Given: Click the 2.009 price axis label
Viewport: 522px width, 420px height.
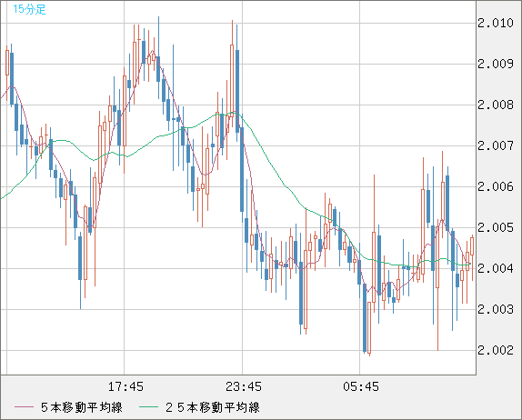Looking at the screenshot, I should tap(496, 64).
